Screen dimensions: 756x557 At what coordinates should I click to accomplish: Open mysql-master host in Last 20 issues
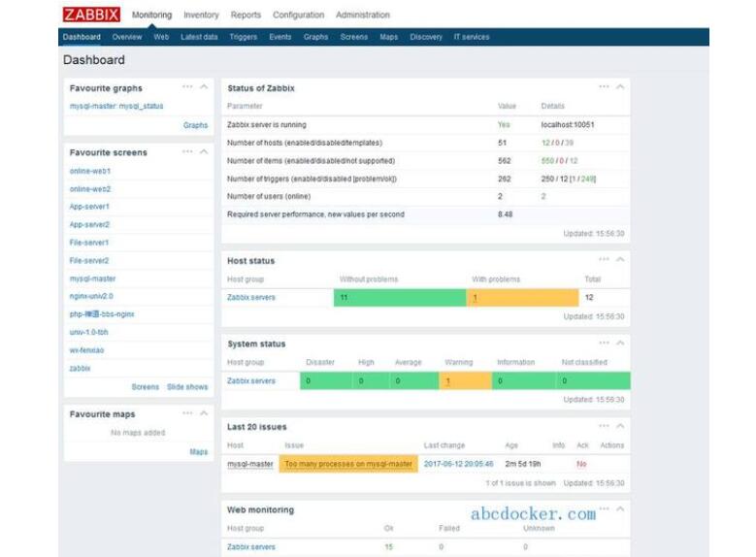tap(249, 464)
